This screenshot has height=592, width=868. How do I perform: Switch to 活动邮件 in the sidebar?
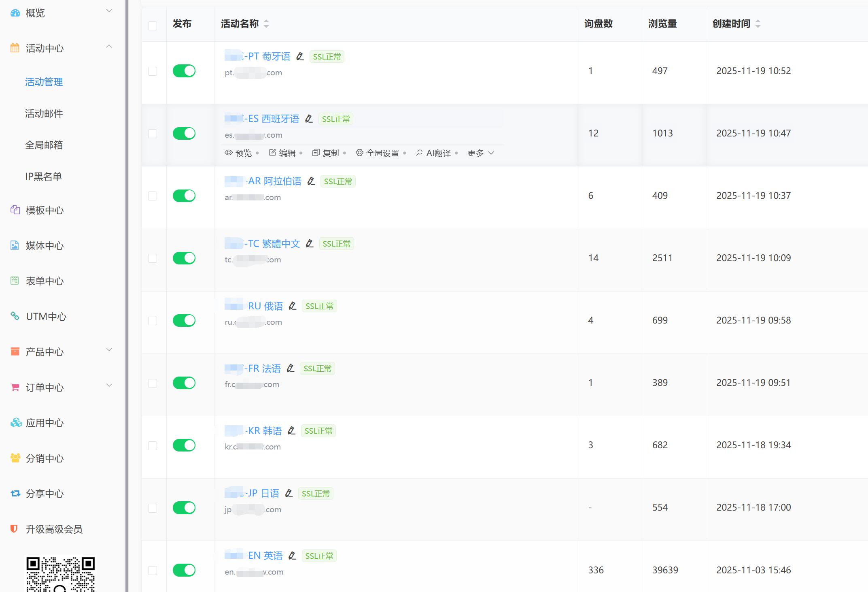[44, 113]
